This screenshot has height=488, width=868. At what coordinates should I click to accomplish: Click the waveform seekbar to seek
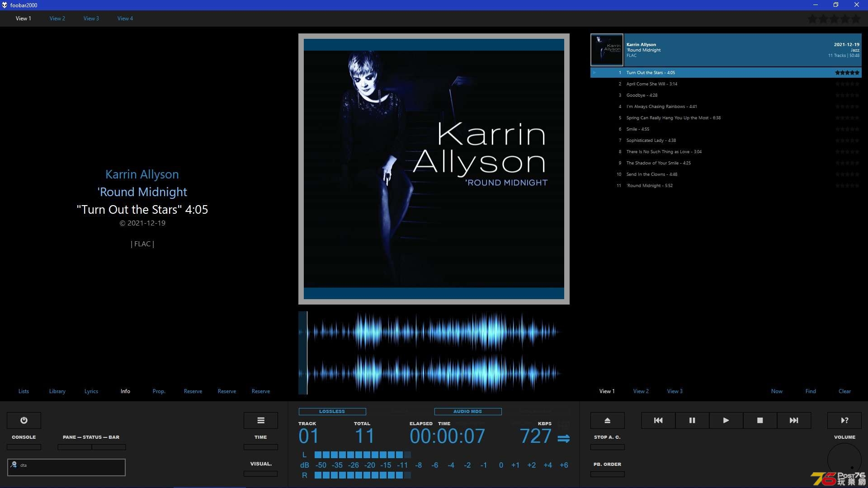coord(434,353)
